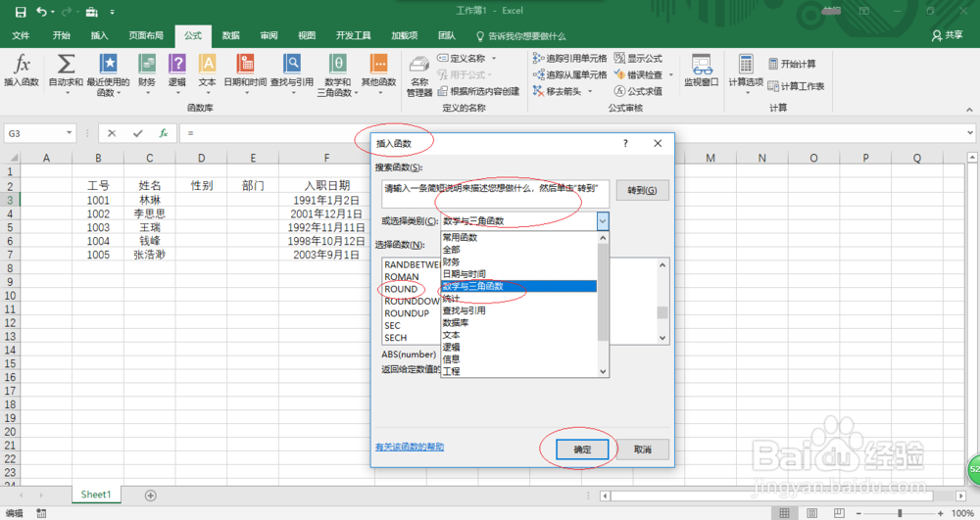
Task: Open the Text (文本) functions icon
Action: tap(207, 73)
